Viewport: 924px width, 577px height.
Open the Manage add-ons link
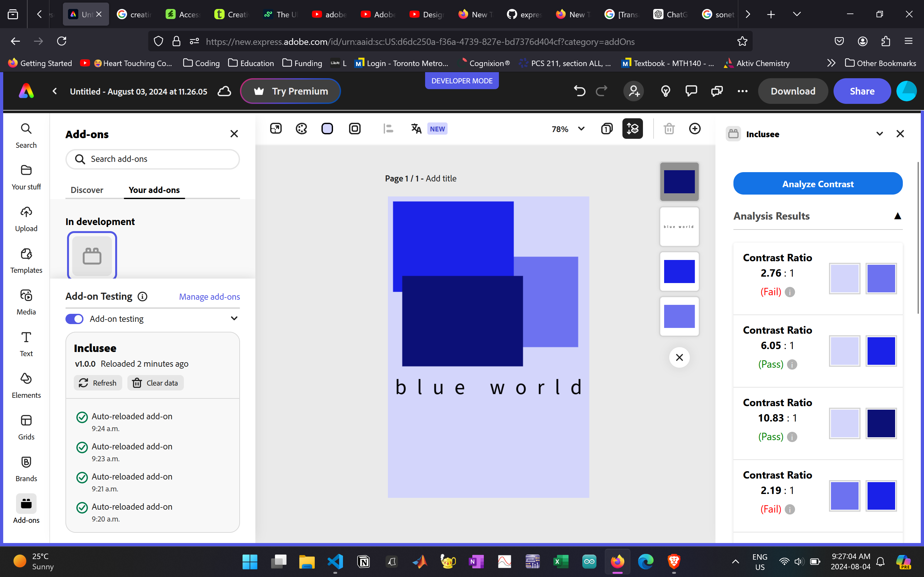tap(209, 297)
